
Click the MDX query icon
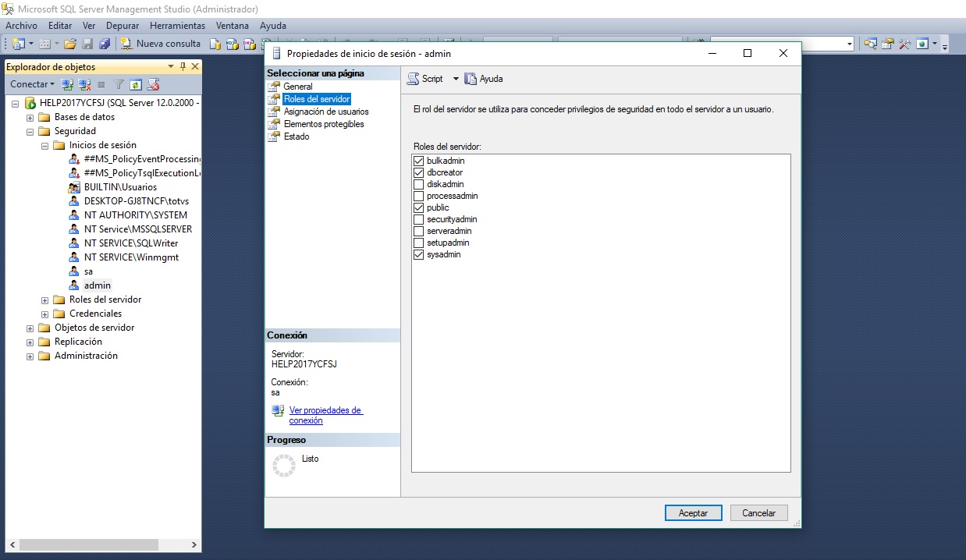click(232, 44)
